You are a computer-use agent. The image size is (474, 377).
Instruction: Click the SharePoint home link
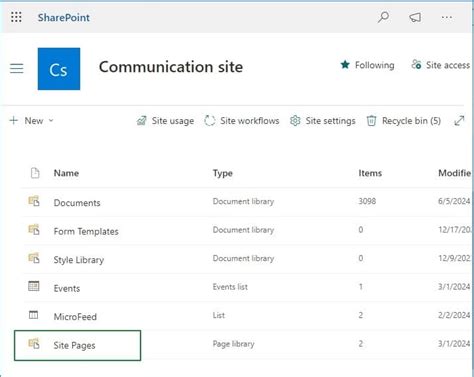coord(63,18)
